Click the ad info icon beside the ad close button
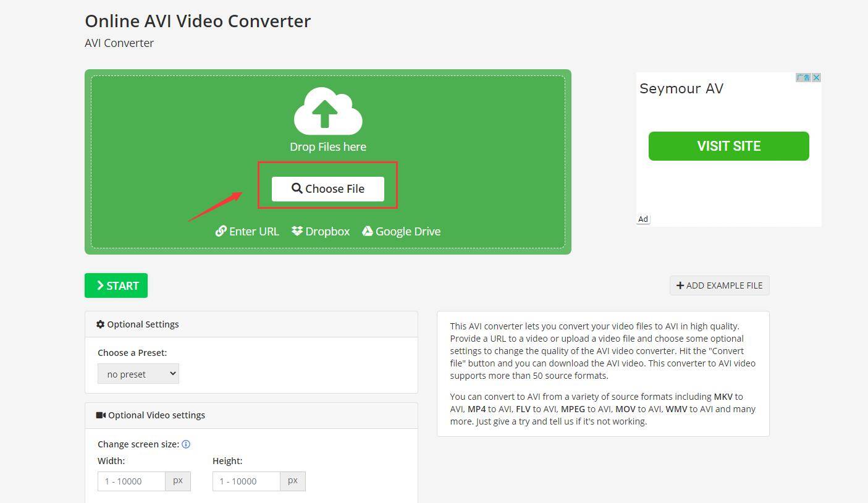This screenshot has height=503, width=868. click(x=803, y=77)
